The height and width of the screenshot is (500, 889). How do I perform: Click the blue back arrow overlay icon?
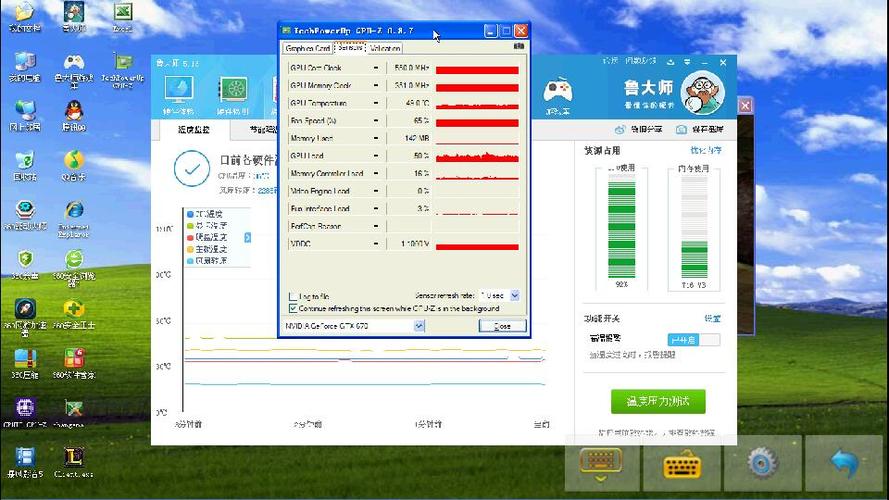844,462
